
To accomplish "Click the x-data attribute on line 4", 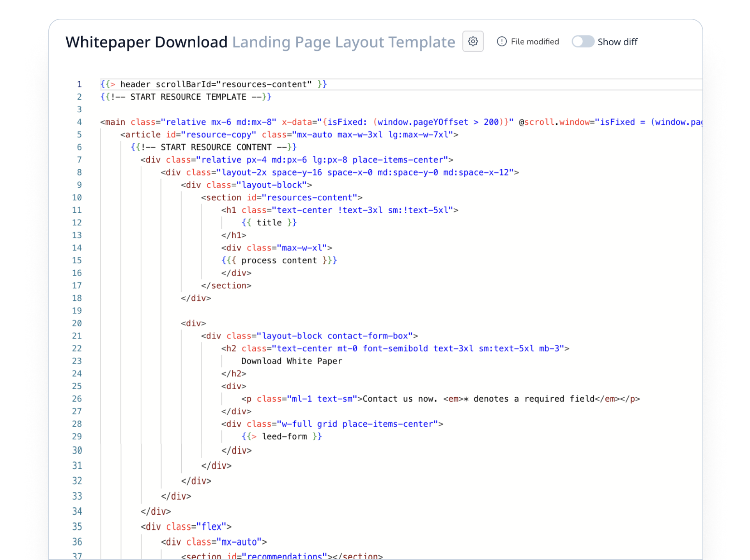I will [x=299, y=122].
